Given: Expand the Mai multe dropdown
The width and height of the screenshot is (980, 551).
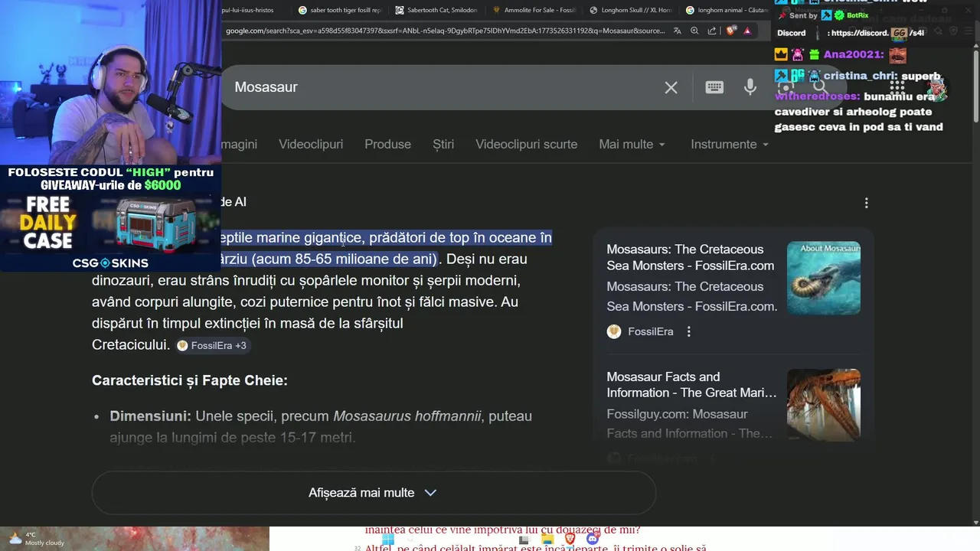Looking at the screenshot, I should (632, 144).
